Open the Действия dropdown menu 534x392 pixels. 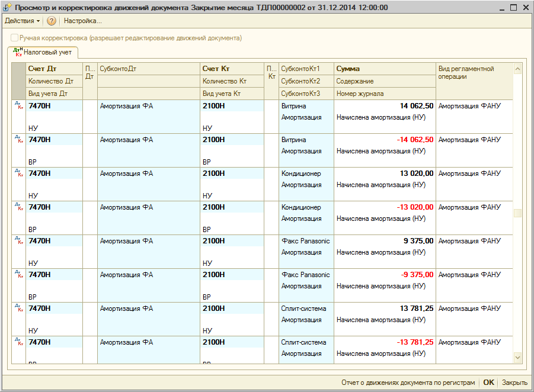click(x=22, y=21)
